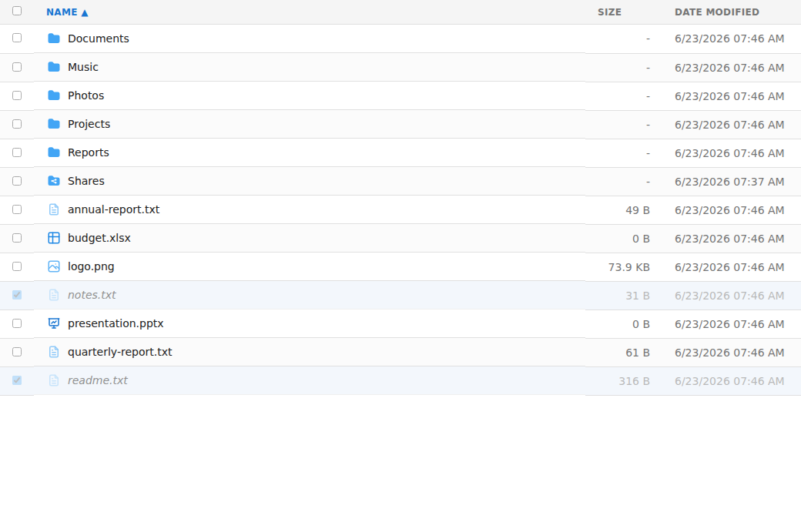The image size is (801, 532).
Task: Open the presentation.pptx file name
Action: click(x=116, y=323)
